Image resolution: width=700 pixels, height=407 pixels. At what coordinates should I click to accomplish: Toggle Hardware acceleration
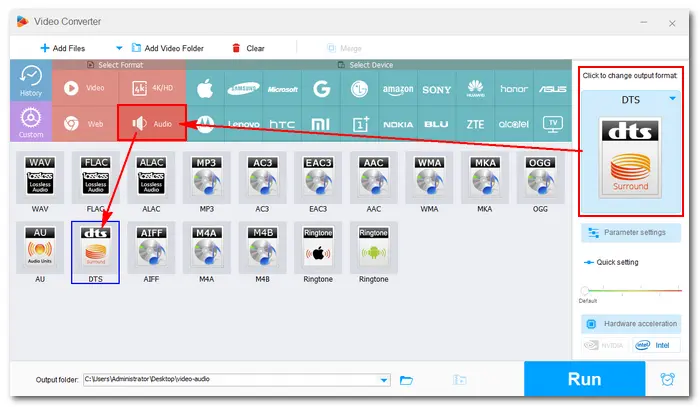coord(631,324)
